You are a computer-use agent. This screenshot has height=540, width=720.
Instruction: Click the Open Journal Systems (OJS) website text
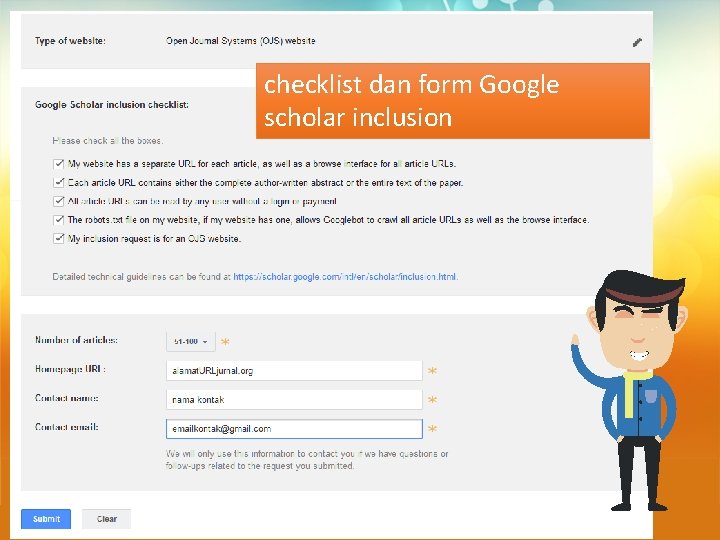click(240, 41)
